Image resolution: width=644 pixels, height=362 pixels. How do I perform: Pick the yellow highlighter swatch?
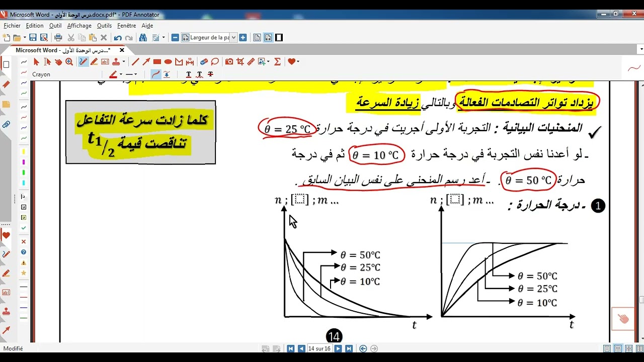pos(24,151)
